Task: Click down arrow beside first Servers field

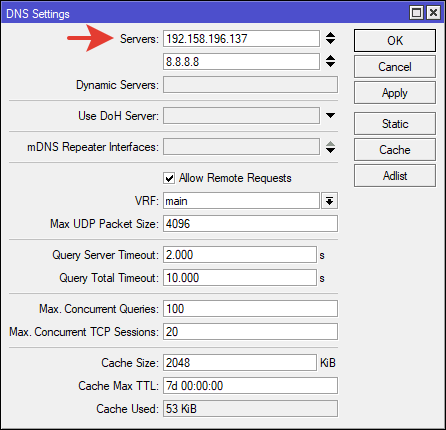Action: 330,42
